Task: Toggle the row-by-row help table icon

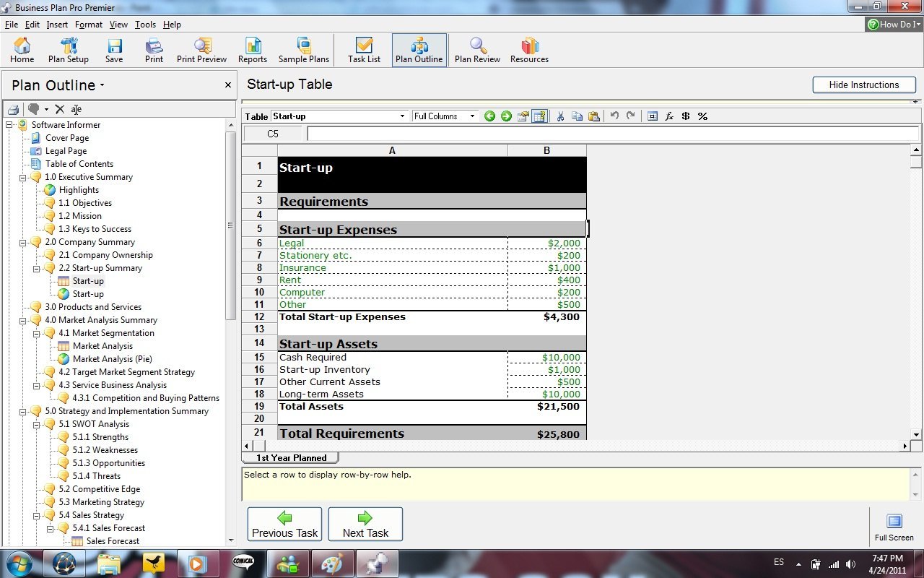Action: point(539,116)
